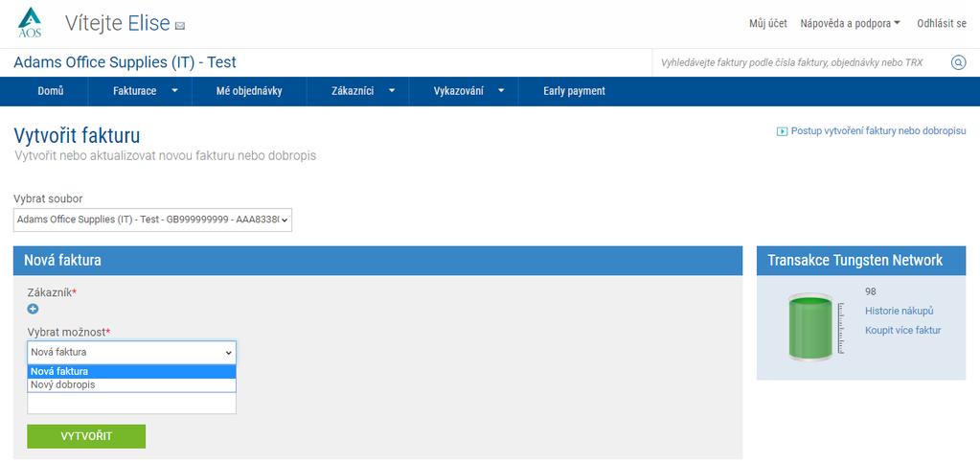The width and height of the screenshot is (980, 464).
Task: Select the Nová faktura option in list
Action: [x=131, y=371]
